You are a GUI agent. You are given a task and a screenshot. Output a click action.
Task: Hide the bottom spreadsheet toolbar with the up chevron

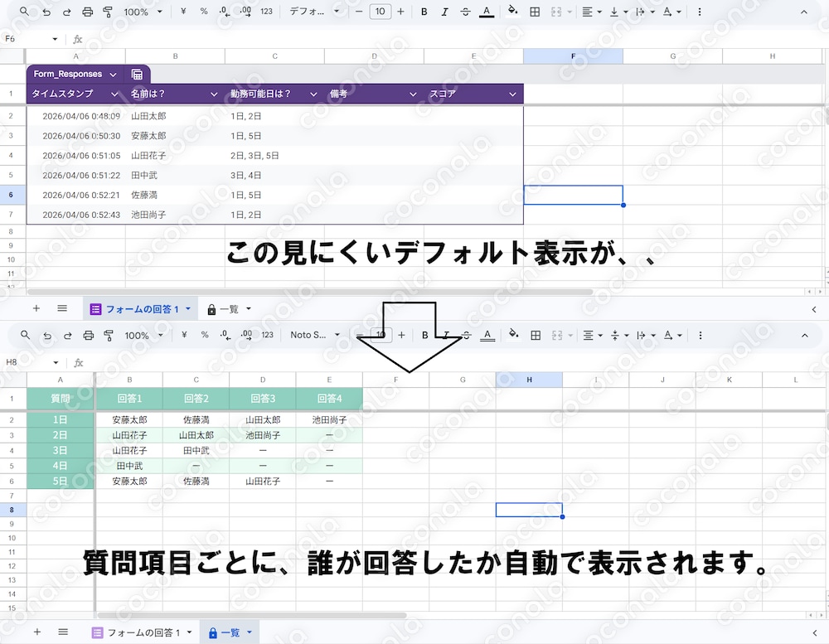(x=805, y=335)
